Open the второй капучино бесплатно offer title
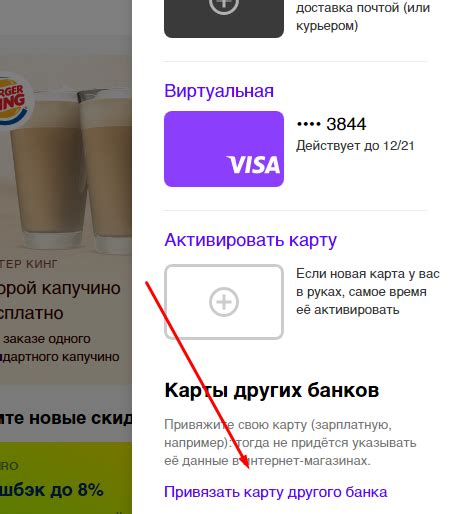459x514 pixels. (x=60, y=301)
